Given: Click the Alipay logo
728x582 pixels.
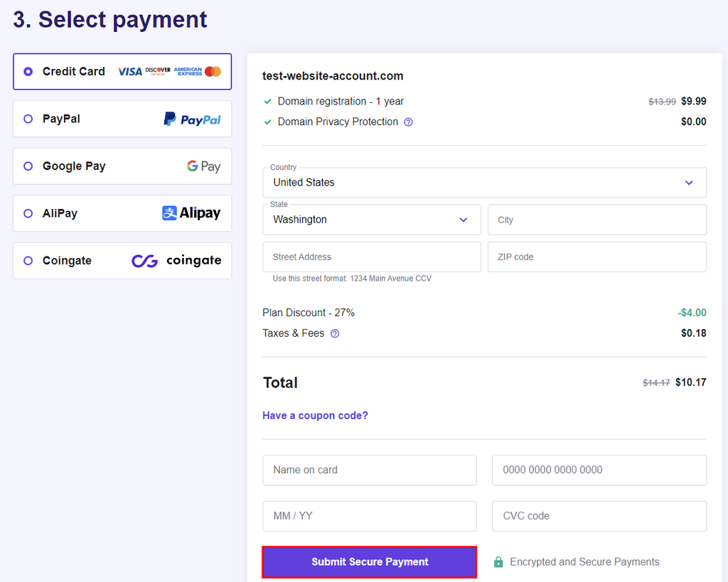Looking at the screenshot, I should pyautogui.click(x=191, y=213).
